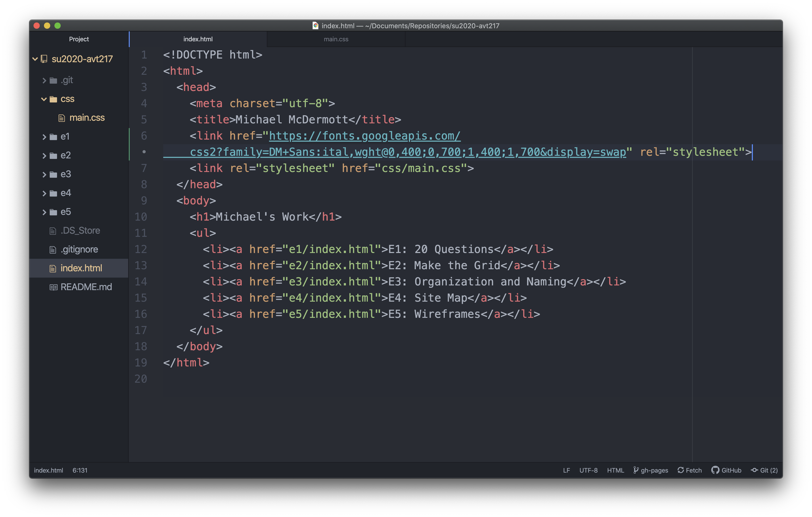Click the "E3: Organization and Naming" text

coord(477,282)
